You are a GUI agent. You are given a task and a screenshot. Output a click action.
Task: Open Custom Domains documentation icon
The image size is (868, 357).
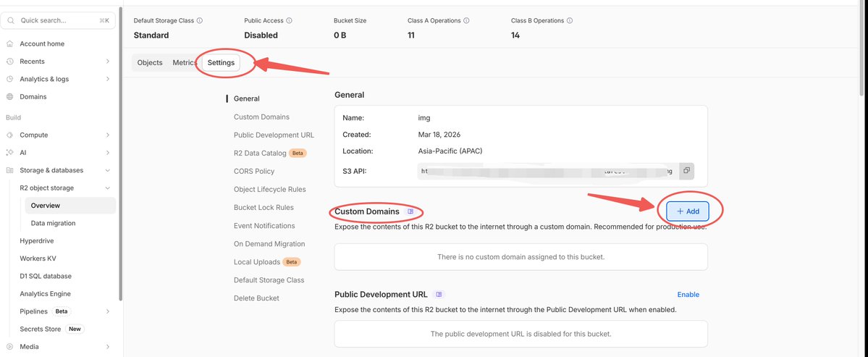pyautogui.click(x=410, y=211)
